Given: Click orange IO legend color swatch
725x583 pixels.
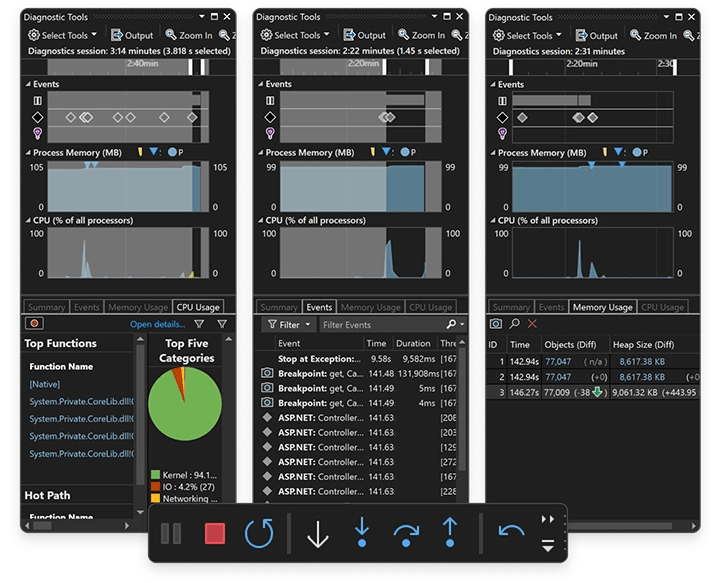Looking at the screenshot, I should point(155,486).
